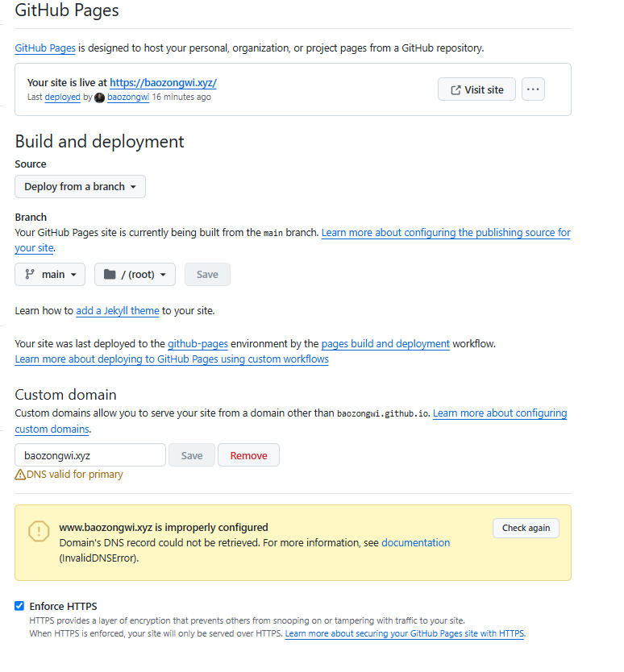
Task: Click the DNS valid warning triangle icon
Action: (20, 475)
